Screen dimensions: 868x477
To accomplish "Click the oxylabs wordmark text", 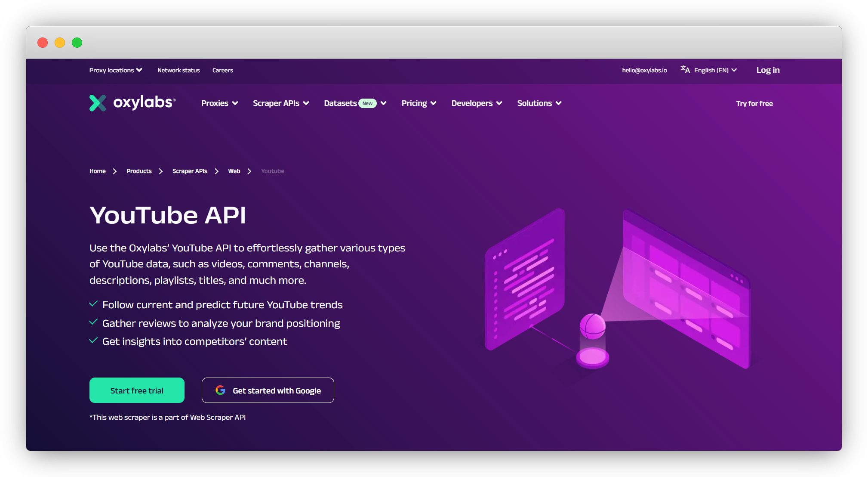I will pos(144,102).
